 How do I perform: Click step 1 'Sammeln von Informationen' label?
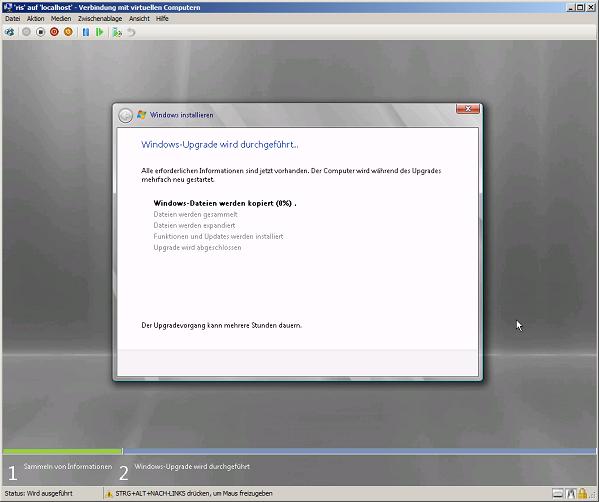(x=68, y=467)
